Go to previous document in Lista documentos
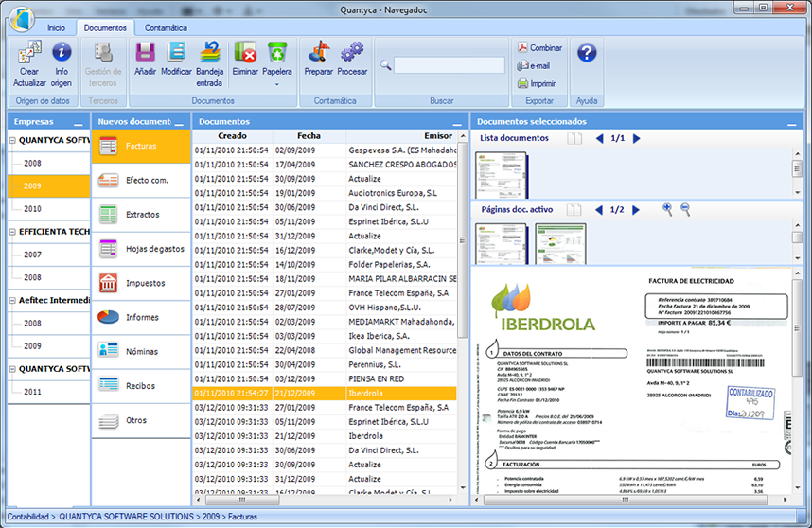The height and width of the screenshot is (528, 812). pyautogui.click(x=600, y=138)
